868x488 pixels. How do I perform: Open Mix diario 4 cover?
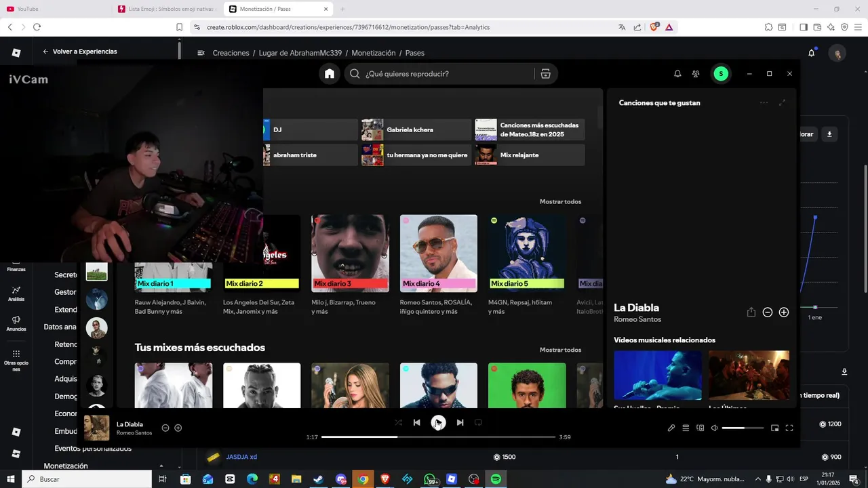coord(439,253)
